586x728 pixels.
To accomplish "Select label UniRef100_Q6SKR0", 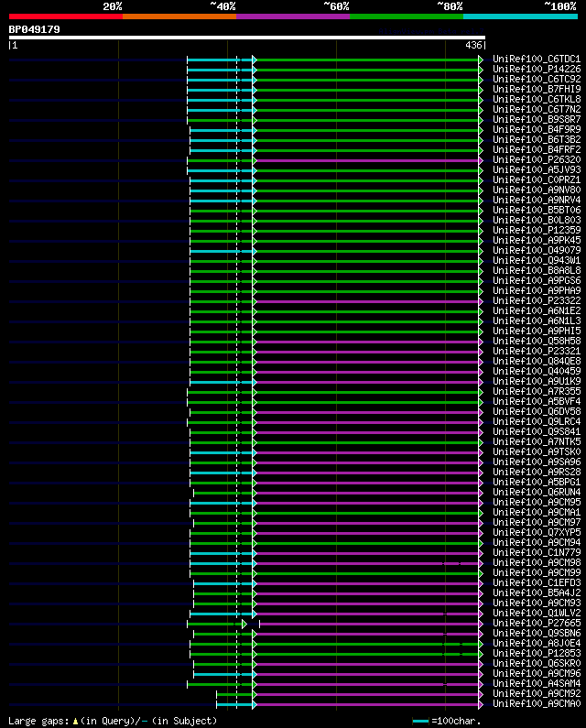I will click(537, 664).
